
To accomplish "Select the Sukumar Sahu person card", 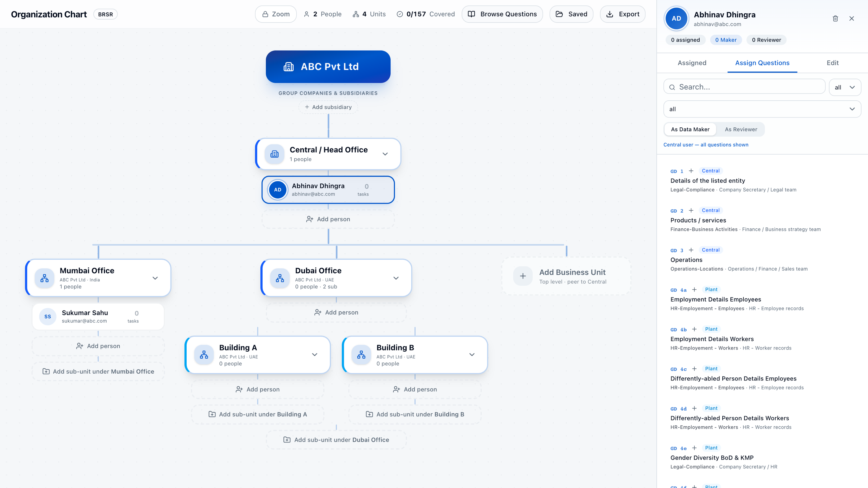I will tap(98, 317).
